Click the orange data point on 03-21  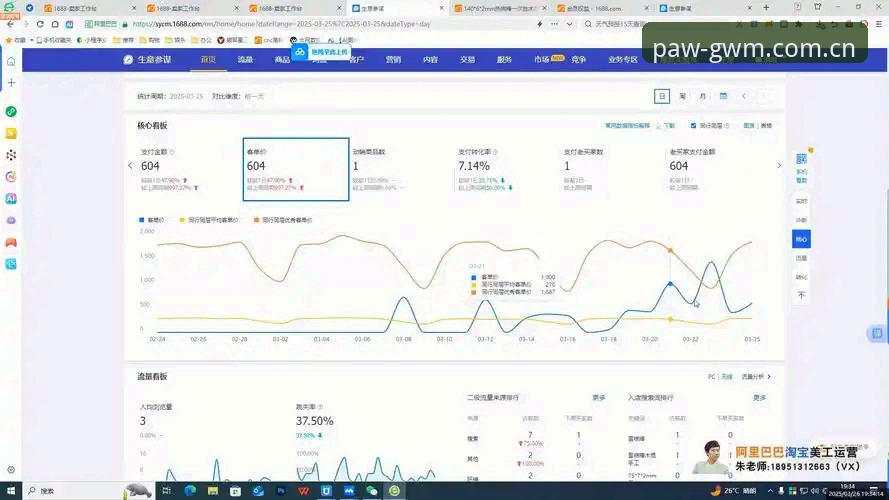click(x=670, y=250)
